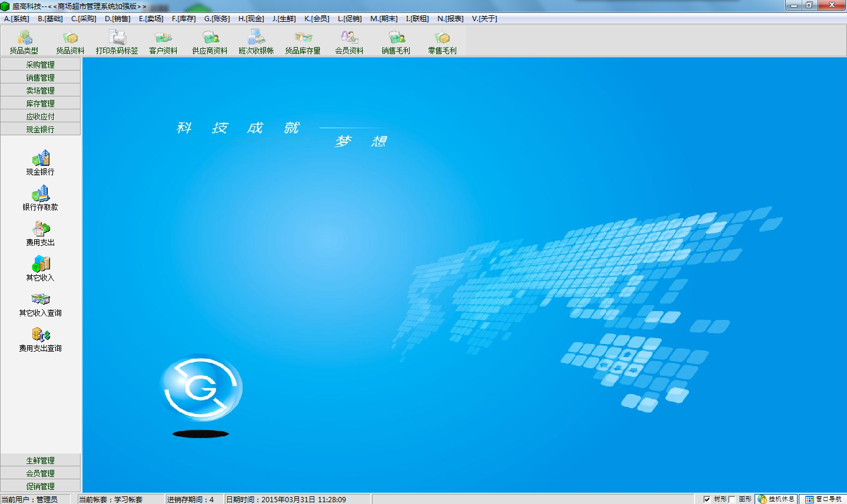
Task: Open the 银行存取款 sidebar icon
Action: (x=40, y=198)
